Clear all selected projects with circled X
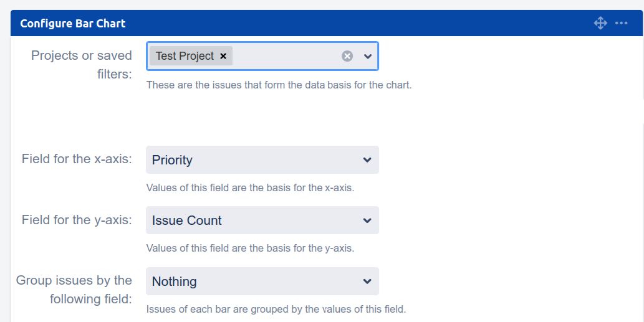644x322 pixels. click(347, 56)
